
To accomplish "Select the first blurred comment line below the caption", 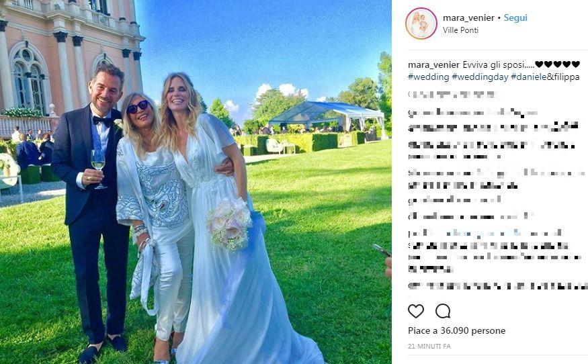I will 452,95.
